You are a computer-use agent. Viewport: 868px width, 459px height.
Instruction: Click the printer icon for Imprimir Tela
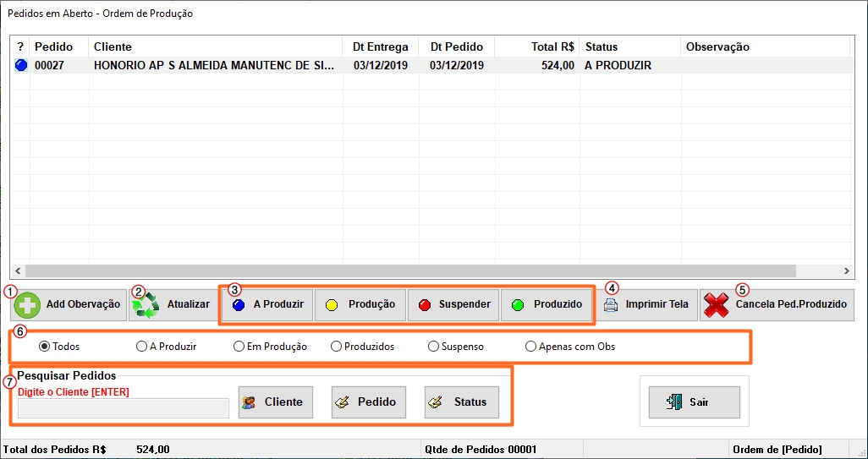click(612, 304)
